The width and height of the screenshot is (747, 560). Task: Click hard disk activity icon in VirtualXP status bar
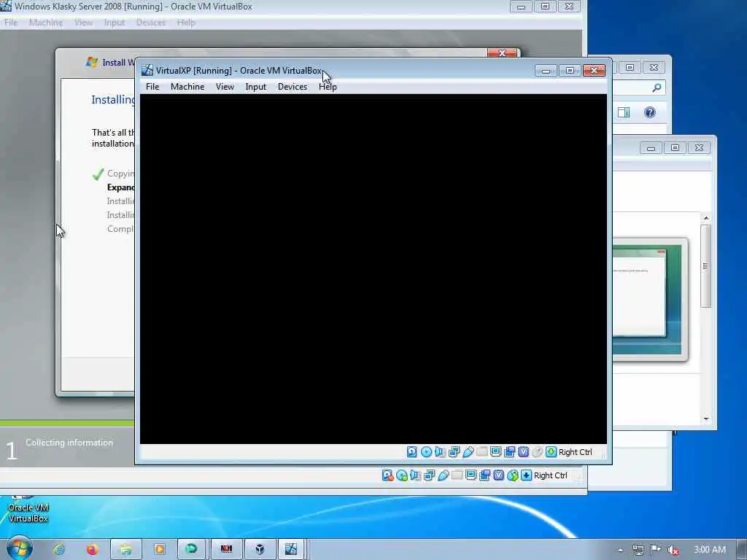tap(411, 451)
